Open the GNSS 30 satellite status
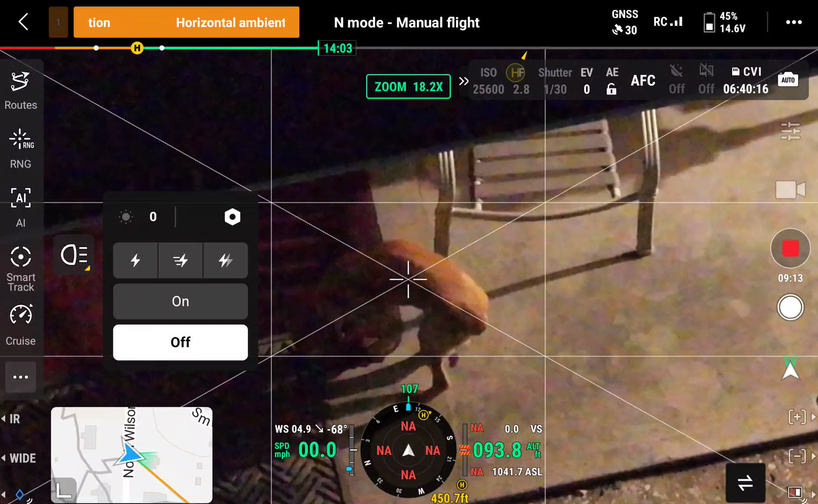The height and width of the screenshot is (504, 818). (625, 22)
